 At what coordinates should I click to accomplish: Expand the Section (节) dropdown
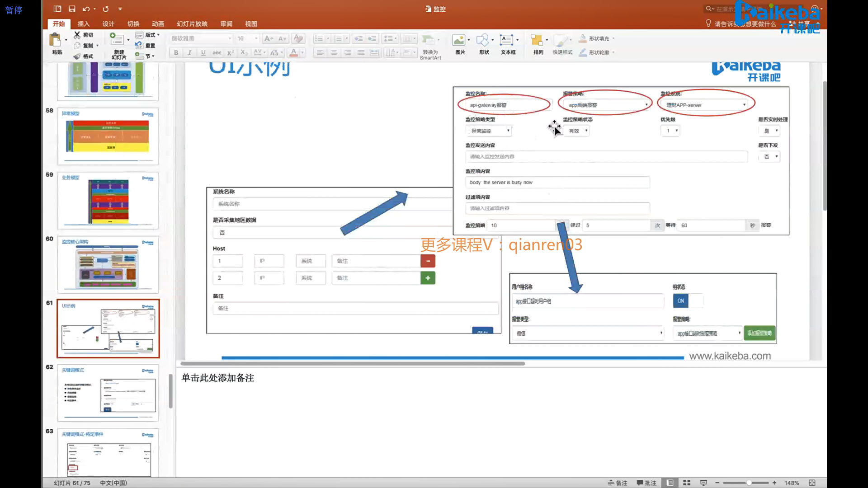153,56
